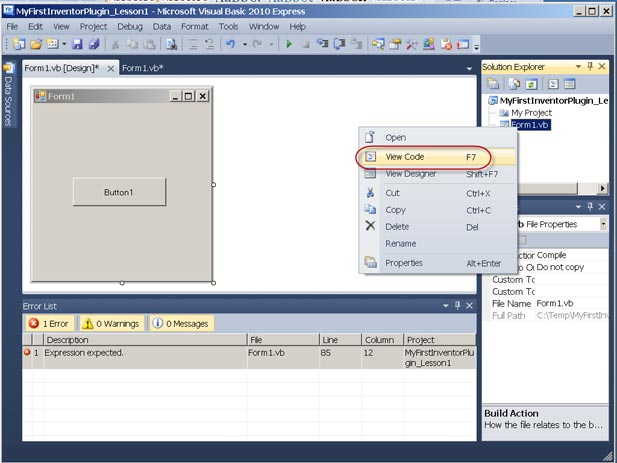Choose Copy in the context menu

(437, 210)
